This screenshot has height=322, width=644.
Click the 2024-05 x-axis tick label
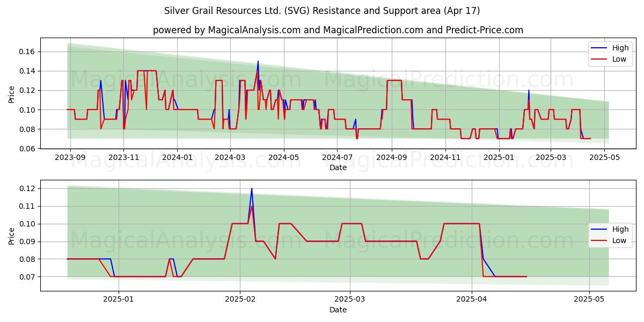[284, 157]
